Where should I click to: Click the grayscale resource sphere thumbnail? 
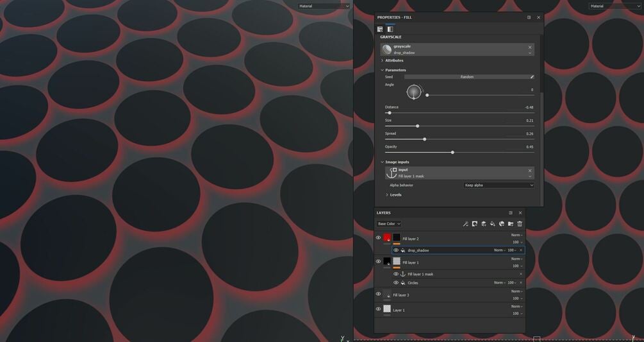pos(387,50)
